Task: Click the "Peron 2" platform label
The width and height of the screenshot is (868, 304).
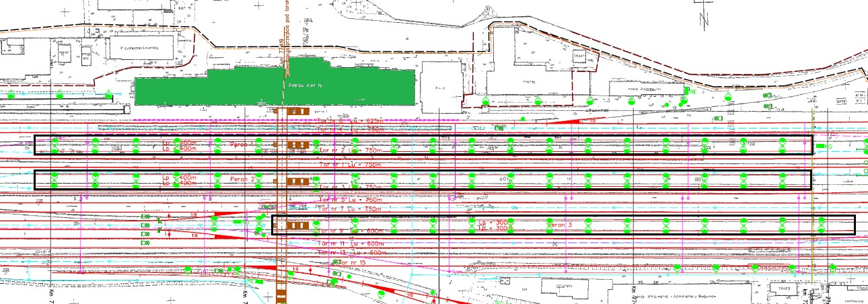Action: click(x=243, y=180)
